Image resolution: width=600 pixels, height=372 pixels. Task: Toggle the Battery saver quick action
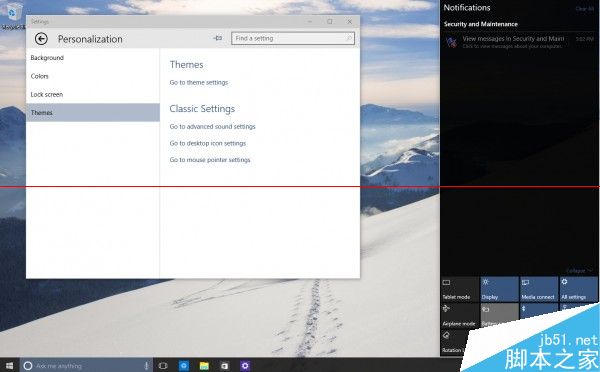click(499, 315)
